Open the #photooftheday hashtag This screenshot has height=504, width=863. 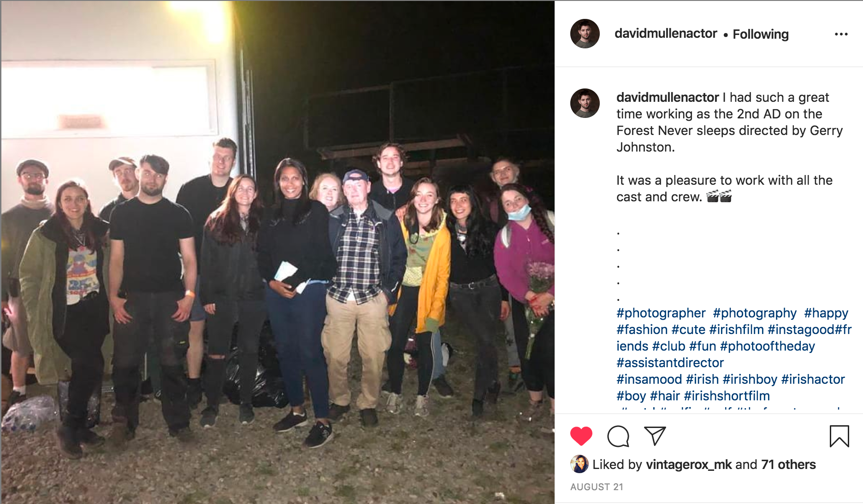click(x=768, y=346)
